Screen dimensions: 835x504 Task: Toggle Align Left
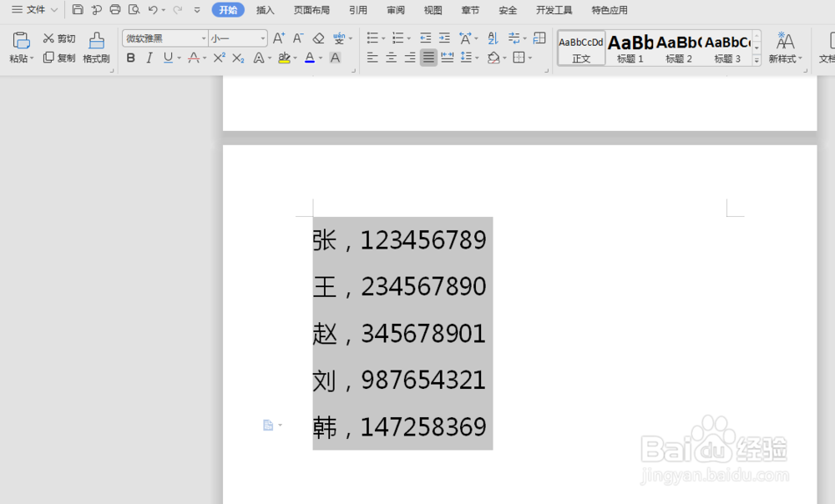[372, 58]
